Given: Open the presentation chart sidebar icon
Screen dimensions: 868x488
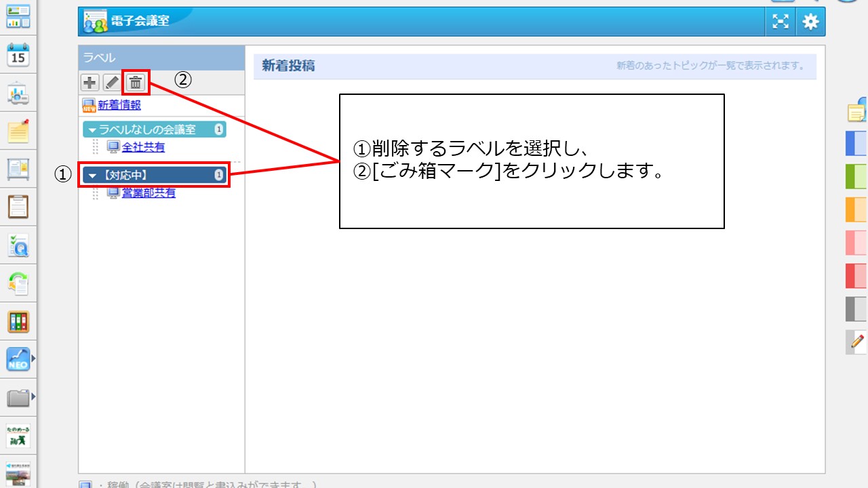Looking at the screenshot, I should 18,94.
